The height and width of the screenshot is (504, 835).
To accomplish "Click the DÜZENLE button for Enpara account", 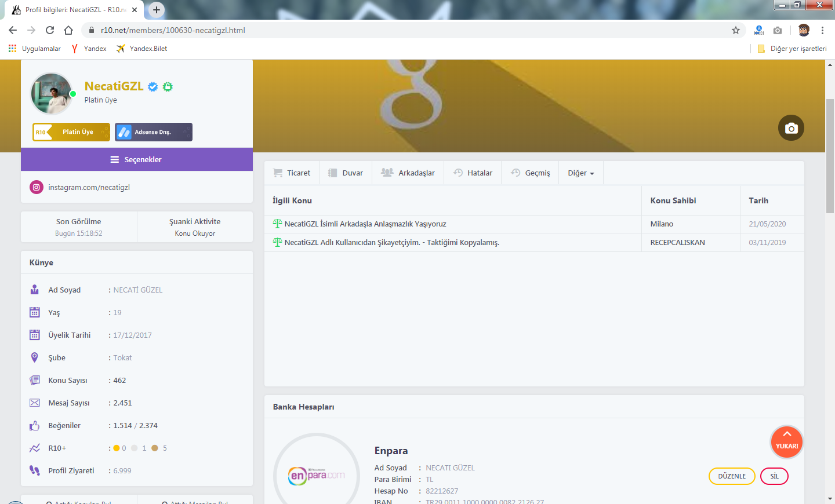I will pyautogui.click(x=732, y=476).
